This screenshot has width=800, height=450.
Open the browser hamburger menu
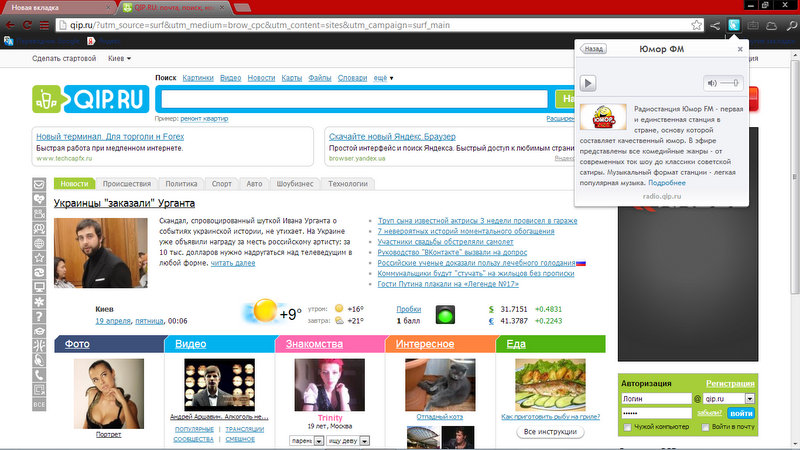click(x=44, y=25)
